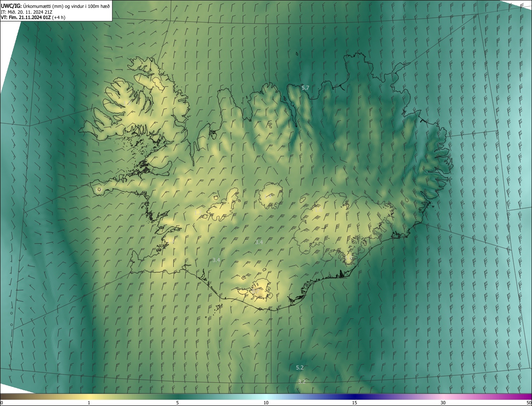
Task: Click the 'UWC/IG: Úrkomumætti (mm)' title line
Action: pyautogui.click(x=55, y=6)
